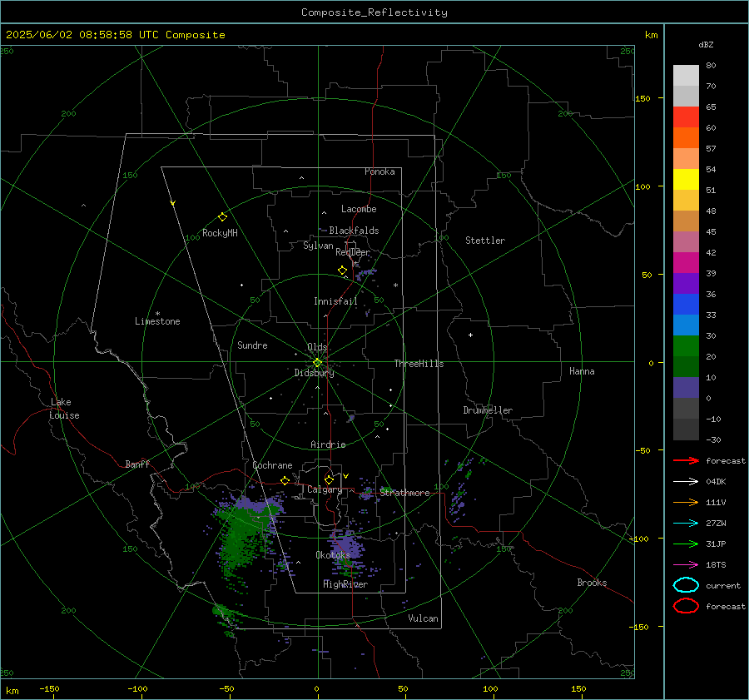Select the Brooks label

[592, 583]
